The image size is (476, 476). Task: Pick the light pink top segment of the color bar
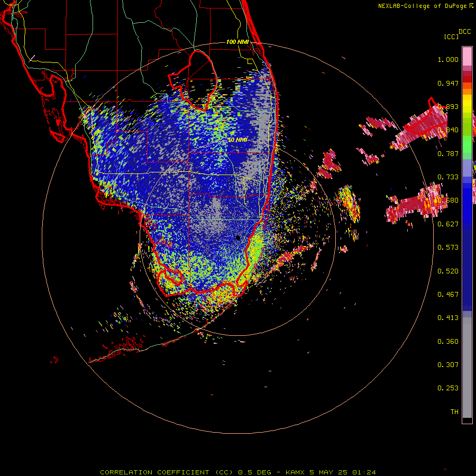[x=467, y=56]
